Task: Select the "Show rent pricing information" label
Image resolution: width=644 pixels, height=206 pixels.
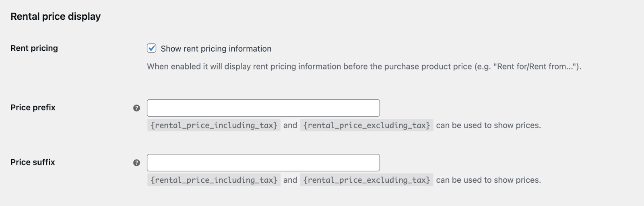Action: tap(216, 49)
